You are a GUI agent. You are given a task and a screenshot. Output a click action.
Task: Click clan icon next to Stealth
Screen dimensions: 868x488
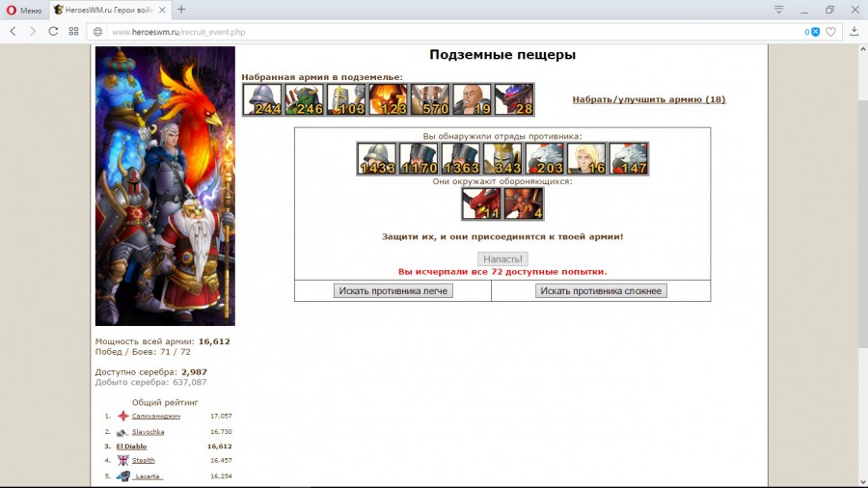[122, 460]
